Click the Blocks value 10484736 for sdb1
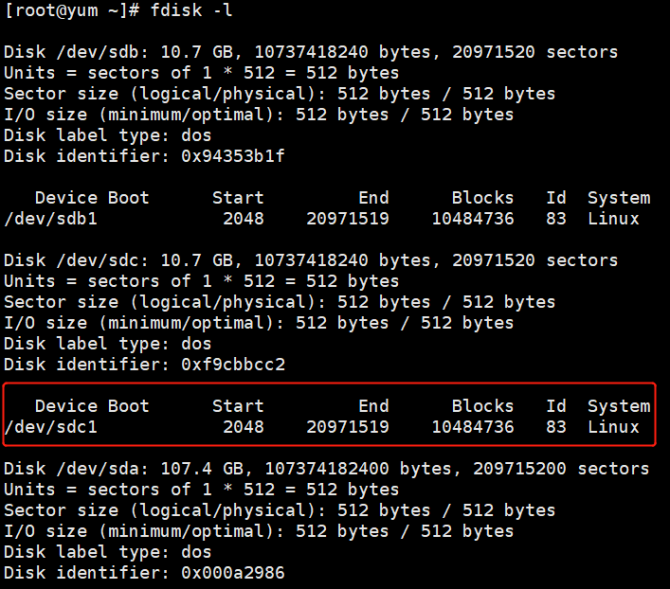 point(473,219)
